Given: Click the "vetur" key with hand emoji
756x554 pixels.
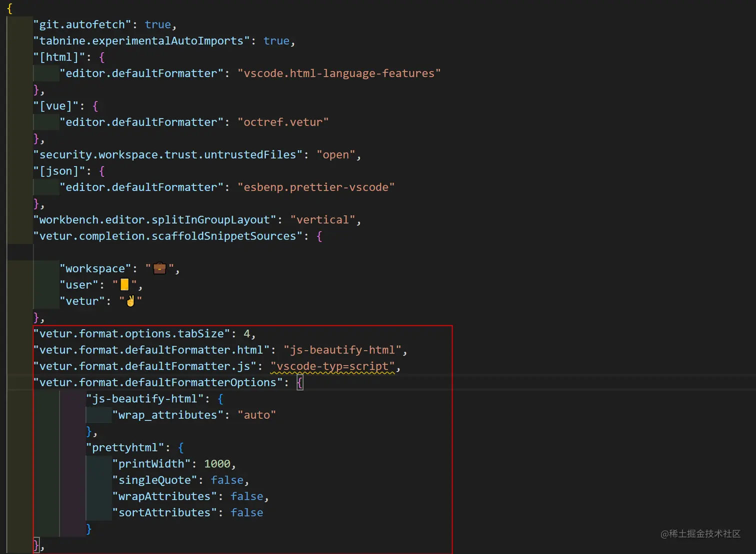Looking at the screenshot, I should tap(82, 301).
